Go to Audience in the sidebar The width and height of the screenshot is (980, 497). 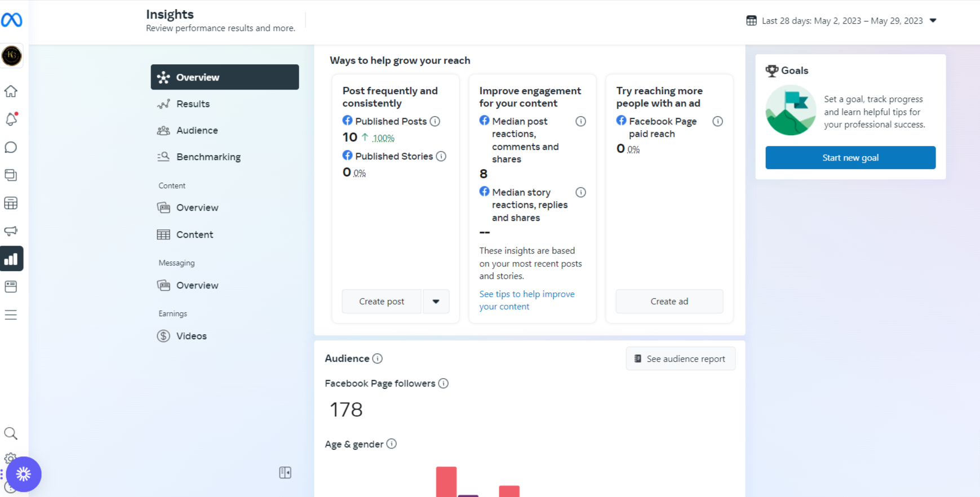197,130
